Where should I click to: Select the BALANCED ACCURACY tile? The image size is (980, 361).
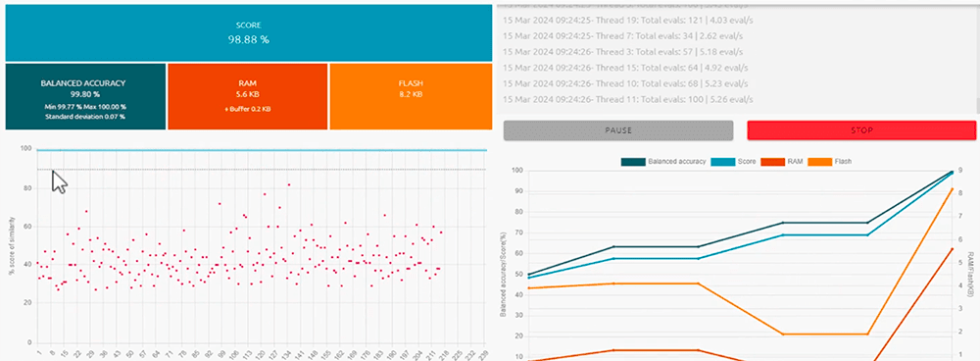85,96
